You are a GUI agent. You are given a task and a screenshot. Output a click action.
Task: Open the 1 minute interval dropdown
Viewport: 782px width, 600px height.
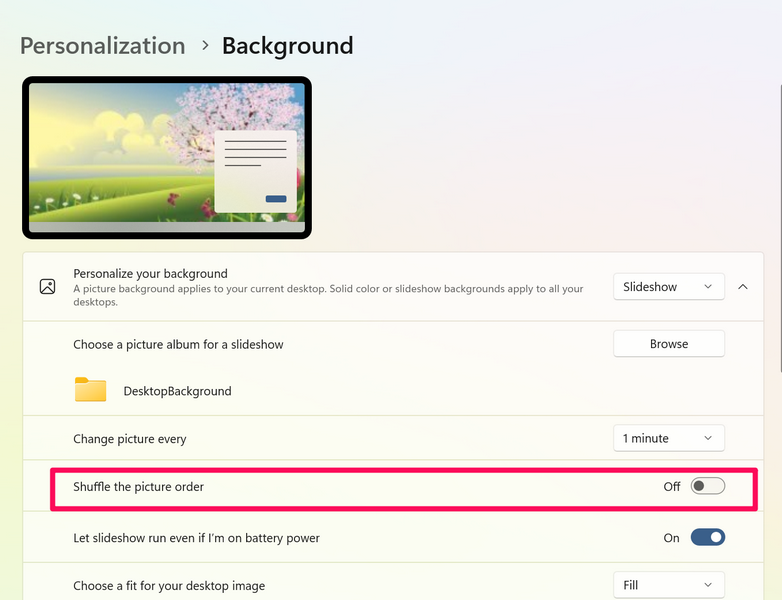coord(668,438)
